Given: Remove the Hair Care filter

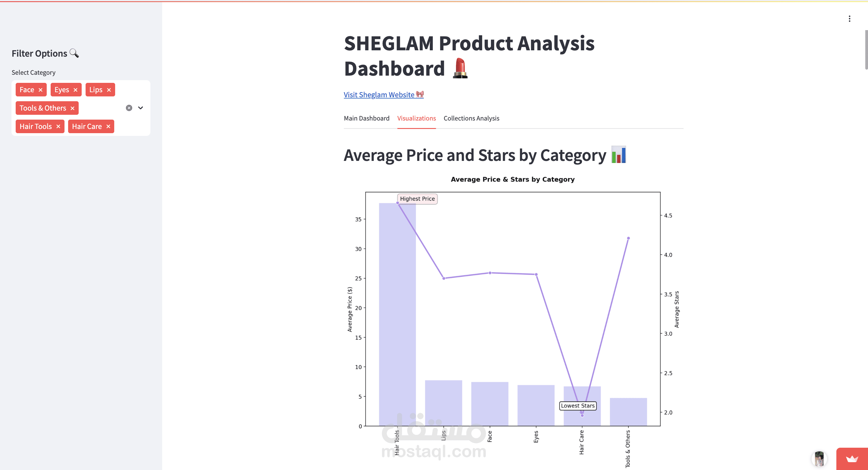Looking at the screenshot, I should coord(108,126).
